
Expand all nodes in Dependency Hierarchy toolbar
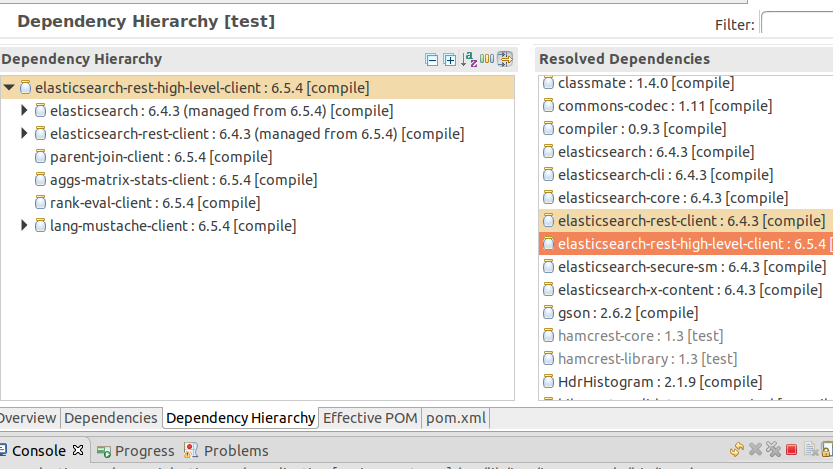(449, 59)
